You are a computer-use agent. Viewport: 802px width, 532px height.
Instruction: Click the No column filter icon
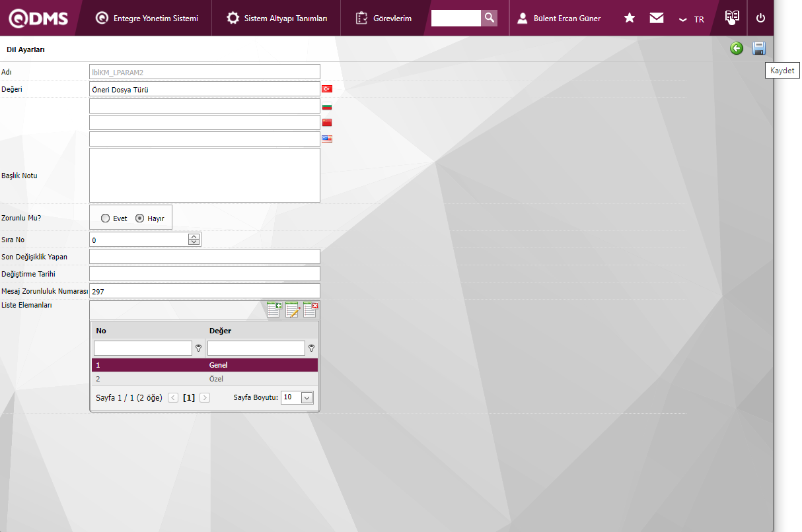click(198, 348)
